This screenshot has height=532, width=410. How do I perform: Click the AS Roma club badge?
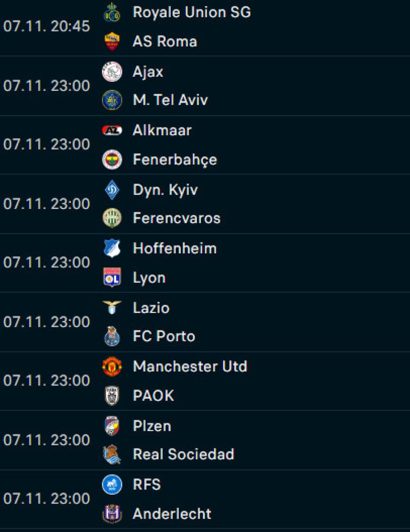pos(112,41)
